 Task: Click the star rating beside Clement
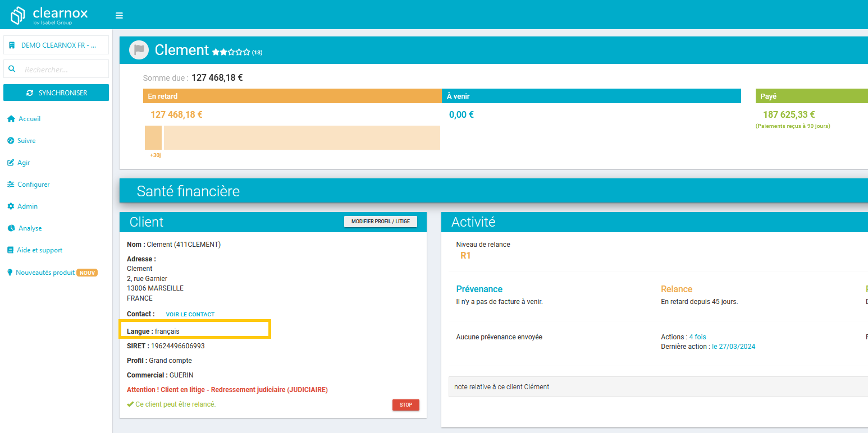click(x=231, y=52)
